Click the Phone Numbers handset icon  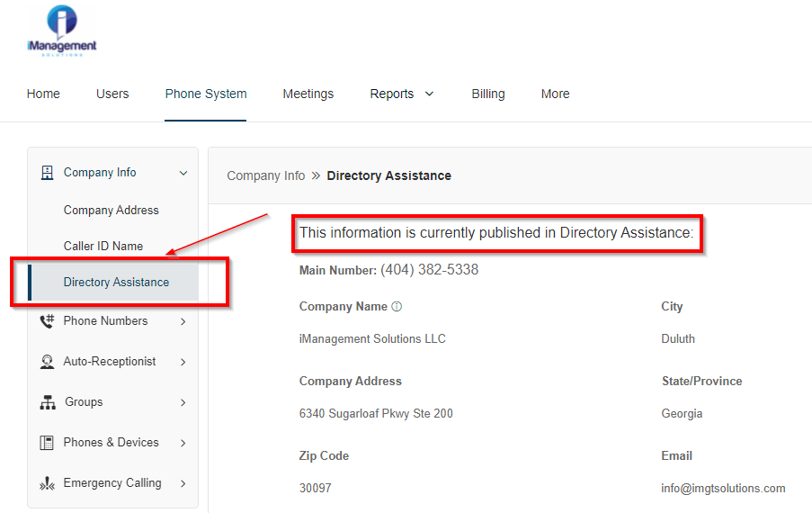(x=47, y=321)
